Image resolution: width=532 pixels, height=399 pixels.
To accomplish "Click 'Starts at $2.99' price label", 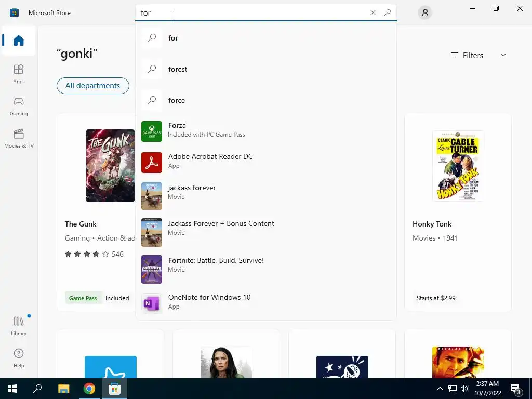I will 436,298.
